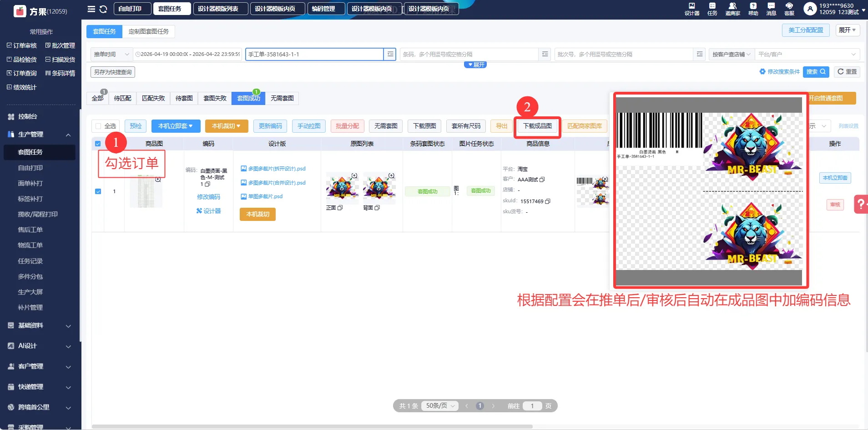Click the copy icon next to 正面

coord(340,208)
